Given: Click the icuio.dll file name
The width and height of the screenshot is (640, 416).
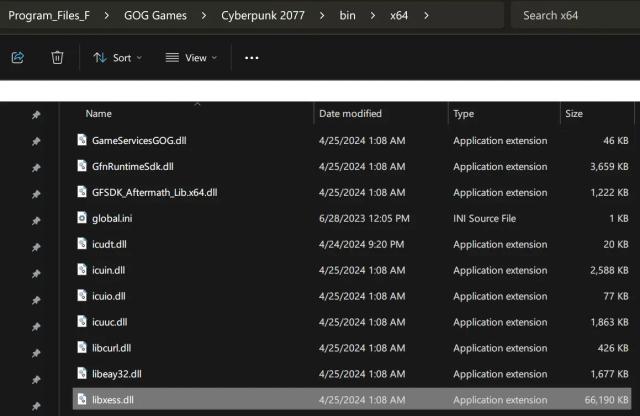Looking at the screenshot, I should pyautogui.click(x=109, y=296).
